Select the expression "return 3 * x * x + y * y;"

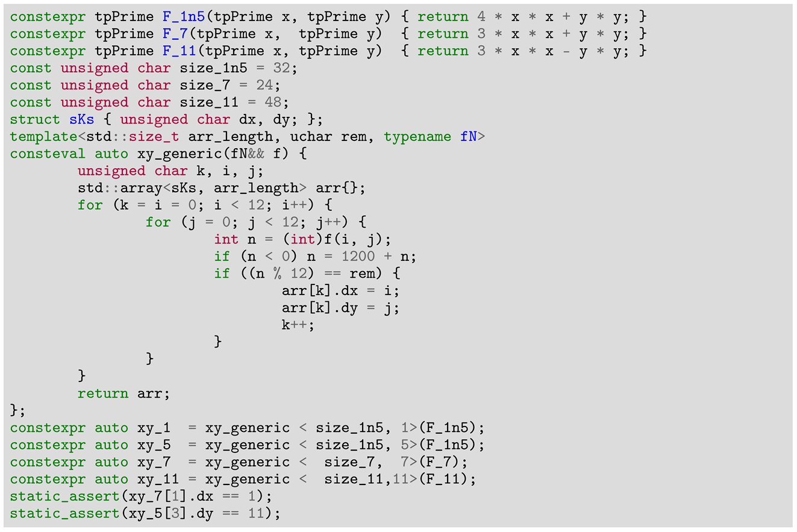(x=524, y=34)
